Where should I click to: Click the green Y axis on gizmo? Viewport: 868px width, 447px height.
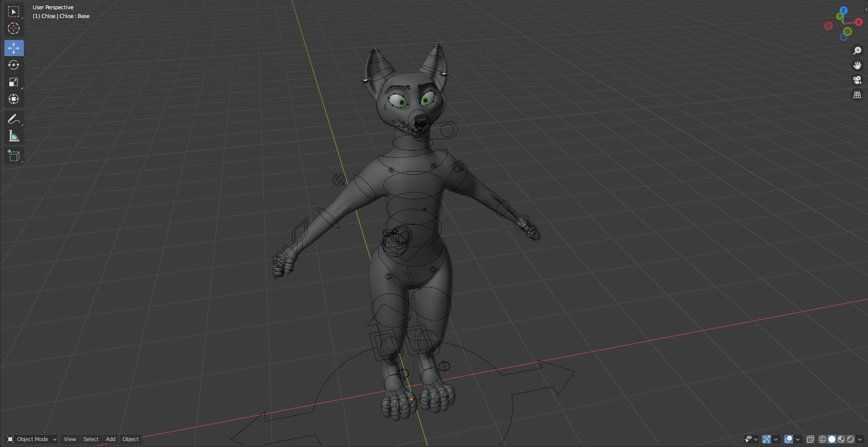pyautogui.click(x=839, y=16)
